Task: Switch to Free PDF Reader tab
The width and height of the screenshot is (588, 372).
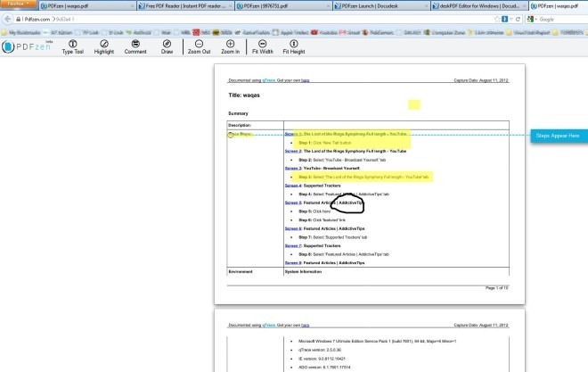Action: 185,6
